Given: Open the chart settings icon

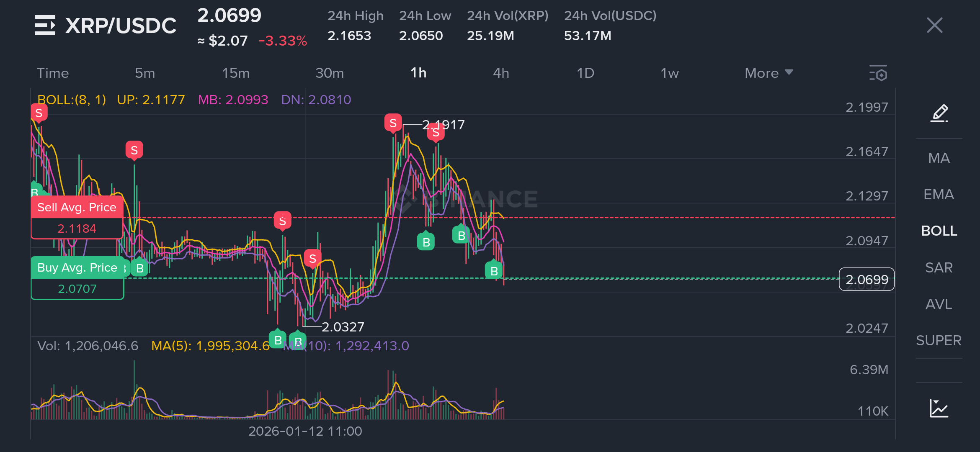Looking at the screenshot, I should (878, 73).
